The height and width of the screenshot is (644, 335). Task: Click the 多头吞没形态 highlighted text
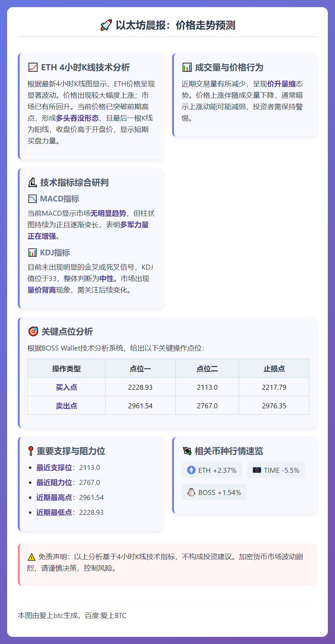pos(77,118)
